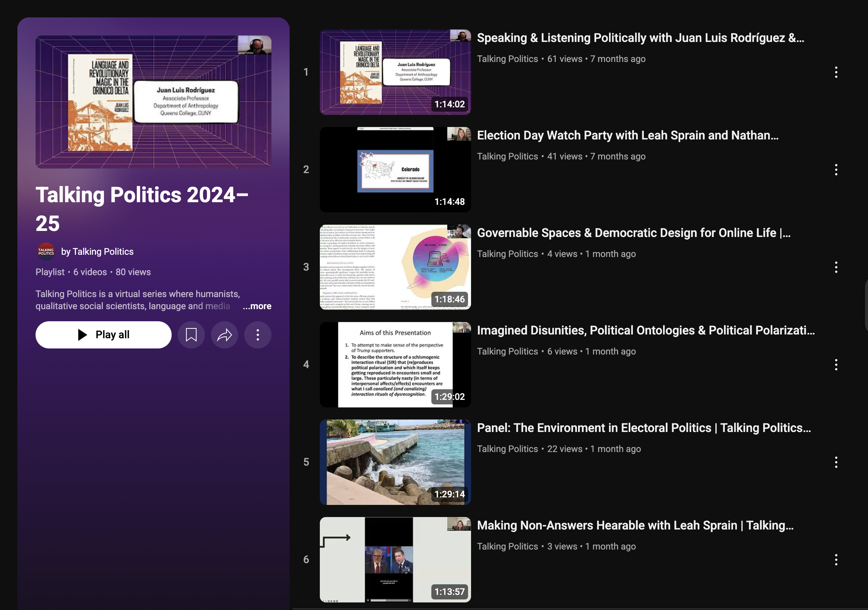
Task: Open Making Non-Answers Hearable with Leah Sprain title
Action: pyautogui.click(x=635, y=525)
